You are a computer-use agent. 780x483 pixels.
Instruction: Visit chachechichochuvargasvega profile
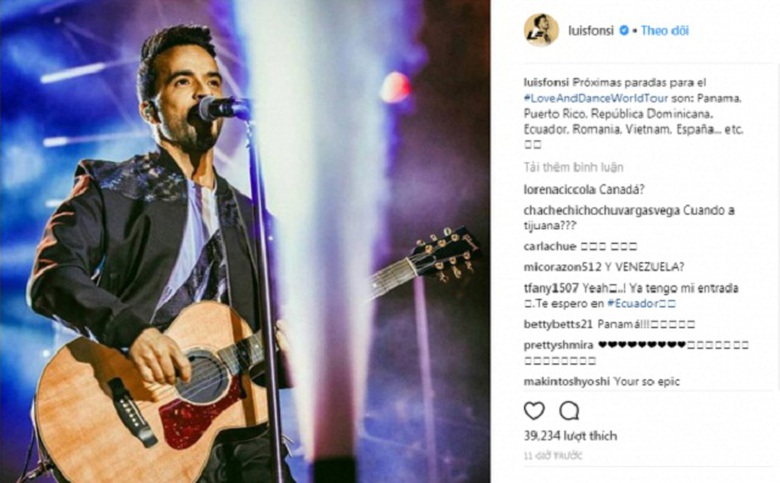pos(601,210)
